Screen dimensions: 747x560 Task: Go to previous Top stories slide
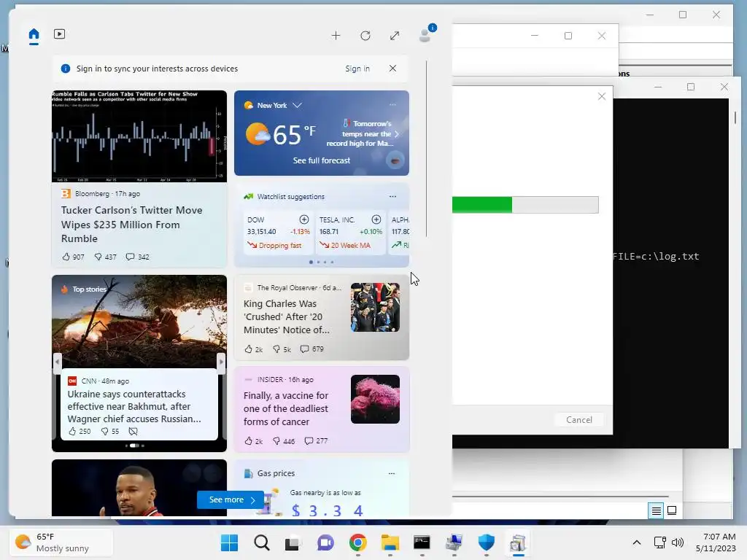point(58,362)
